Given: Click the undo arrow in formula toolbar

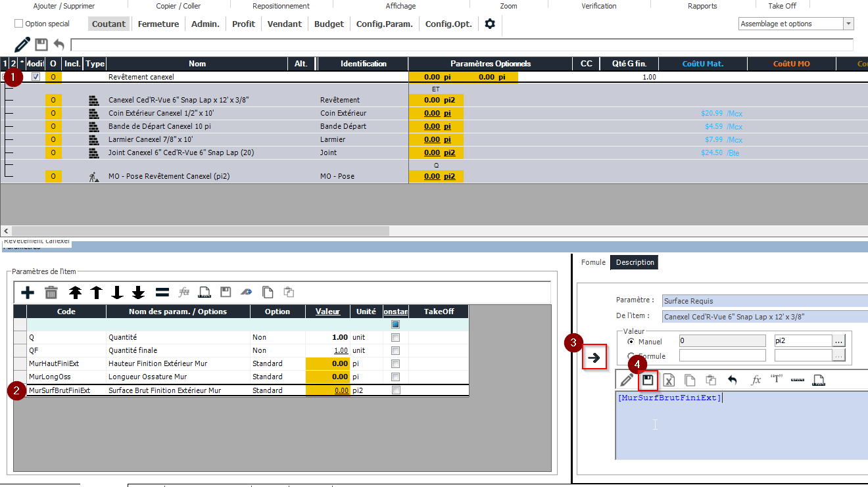Looking at the screenshot, I should (732, 380).
